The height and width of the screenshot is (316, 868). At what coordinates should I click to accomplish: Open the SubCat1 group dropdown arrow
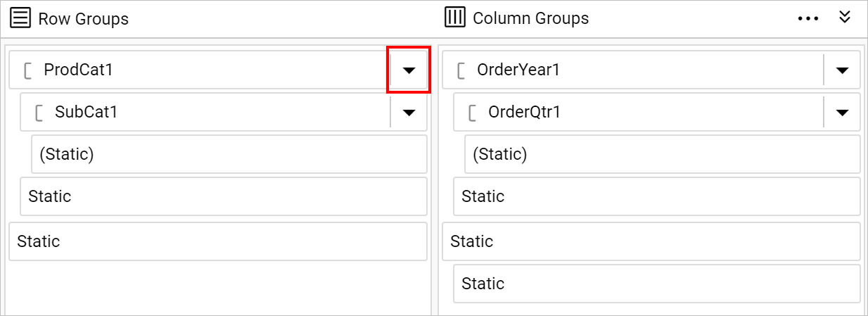[409, 112]
